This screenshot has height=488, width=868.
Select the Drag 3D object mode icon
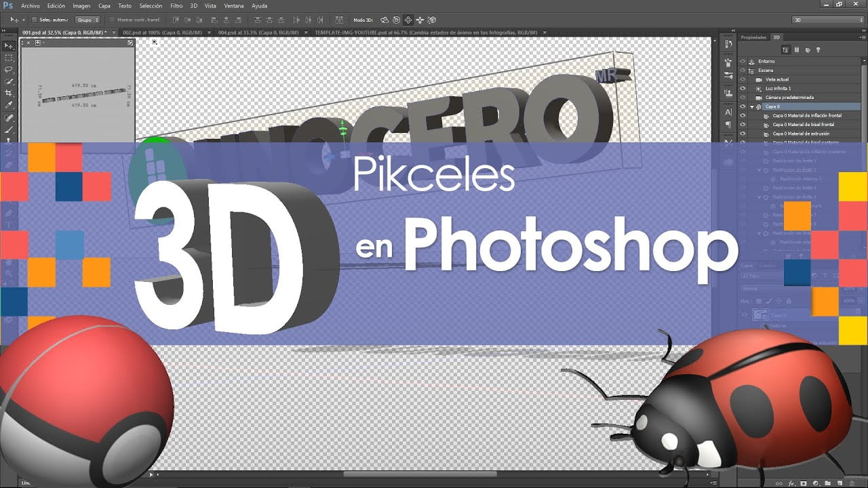click(x=408, y=20)
